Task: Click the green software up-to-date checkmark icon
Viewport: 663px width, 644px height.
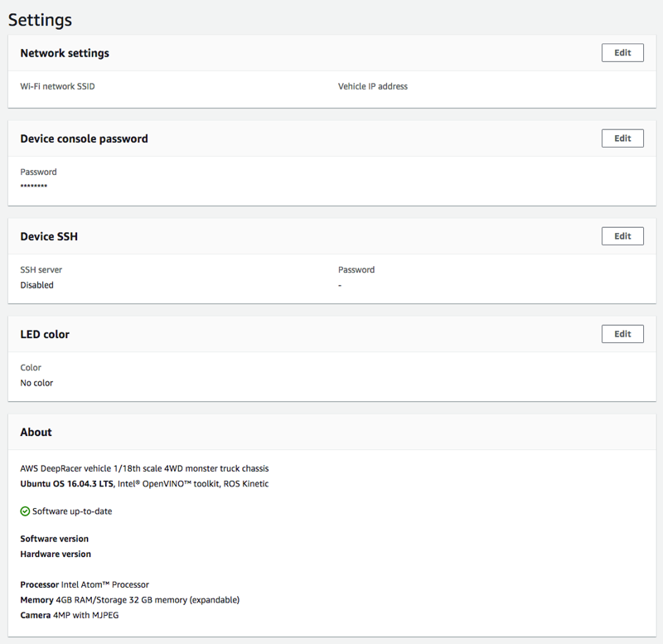Action: click(x=25, y=511)
